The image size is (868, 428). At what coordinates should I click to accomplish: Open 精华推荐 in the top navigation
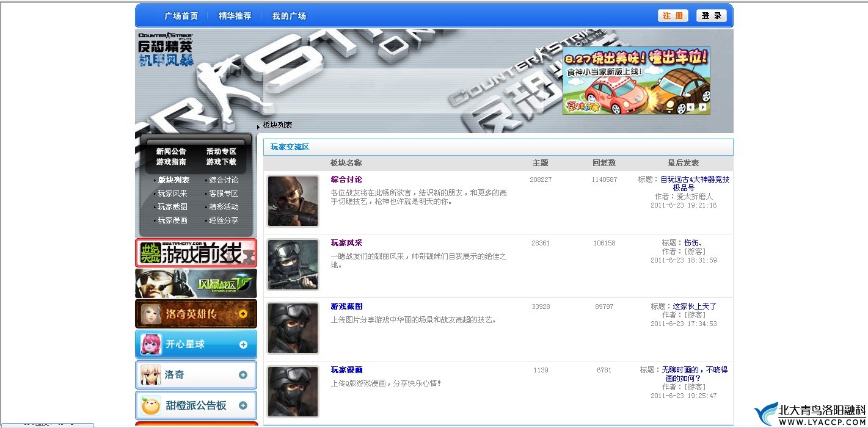235,16
